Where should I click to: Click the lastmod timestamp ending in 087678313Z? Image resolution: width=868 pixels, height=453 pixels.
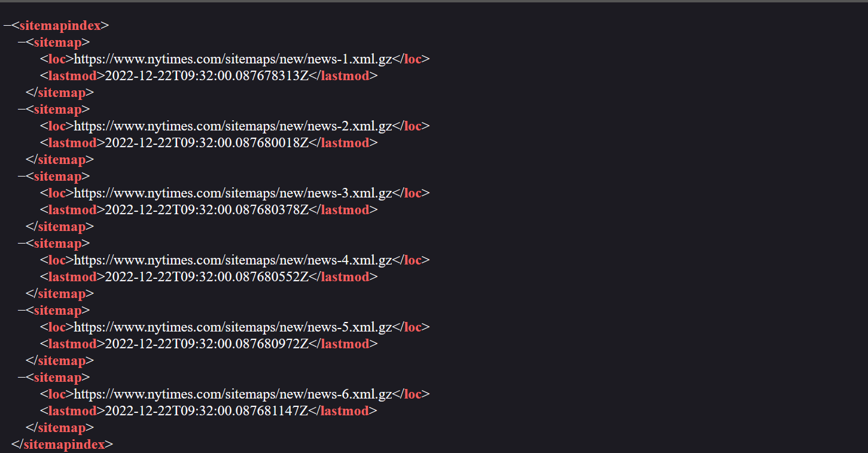pos(206,76)
